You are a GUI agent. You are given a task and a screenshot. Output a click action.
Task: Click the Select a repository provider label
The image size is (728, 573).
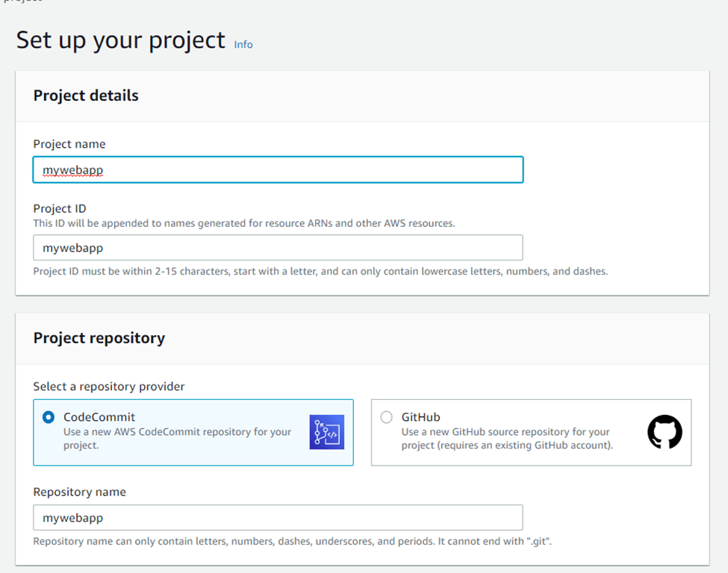(109, 386)
